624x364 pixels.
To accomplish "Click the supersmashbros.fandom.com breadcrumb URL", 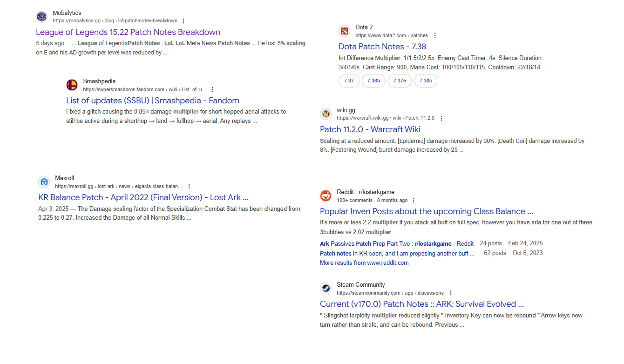I will [x=144, y=89].
